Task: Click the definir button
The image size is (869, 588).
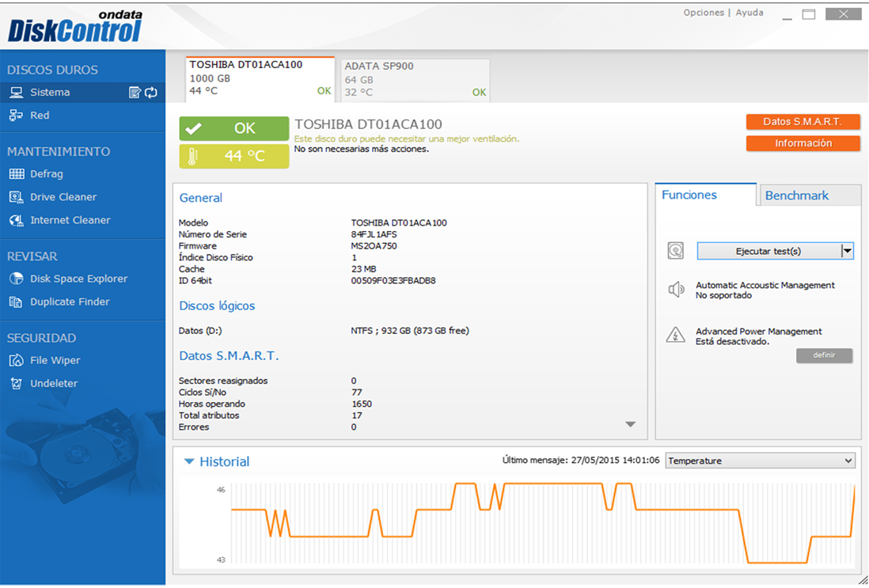Action: (x=824, y=355)
